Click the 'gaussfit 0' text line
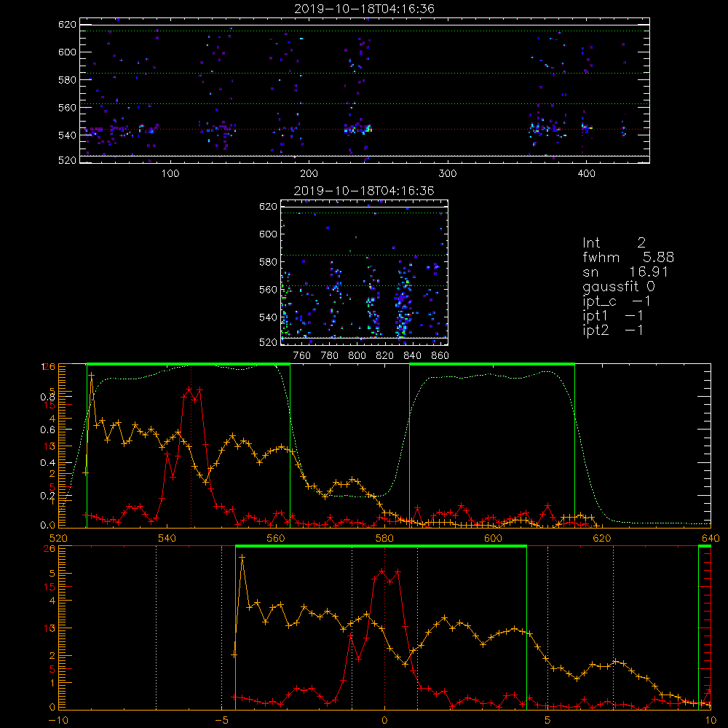Screen dimensions: 728x728 click(618, 286)
